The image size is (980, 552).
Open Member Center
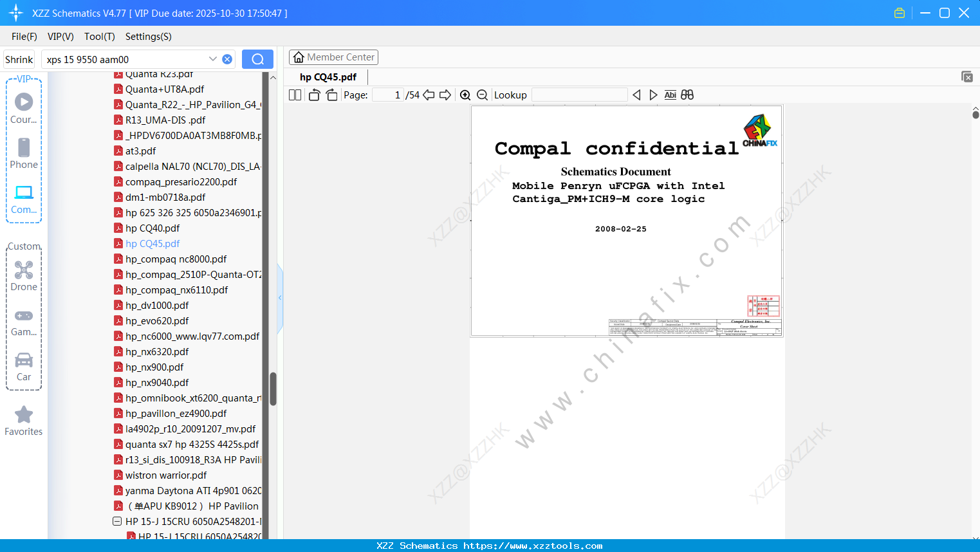coord(333,57)
